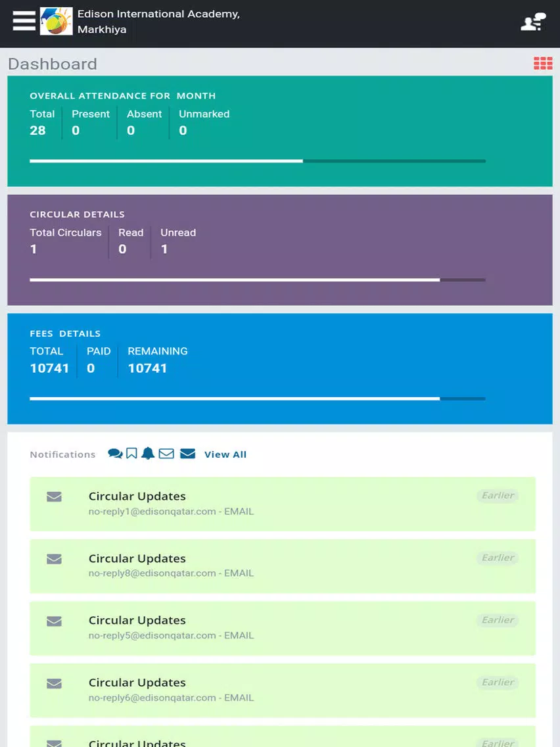This screenshot has width=560, height=747.
Task: Click the Present attendance label
Action: tap(91, 114)
